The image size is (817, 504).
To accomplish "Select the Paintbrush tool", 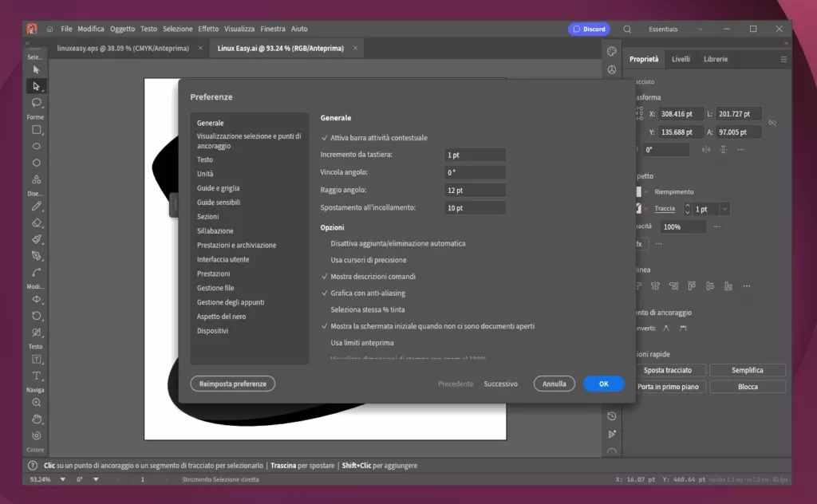I will (x=36, y=239).
